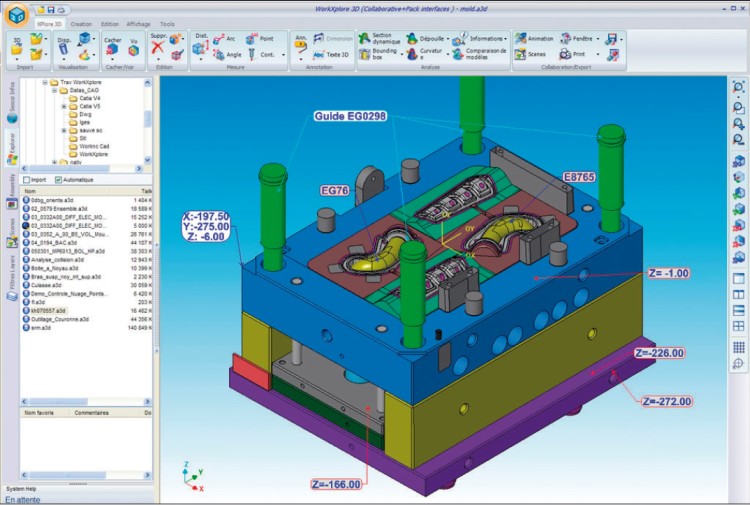The width and height of the screenshot is (750, 505).
Task: Switch to the Creation ribbon tab
Action: (x=81, y=23)
